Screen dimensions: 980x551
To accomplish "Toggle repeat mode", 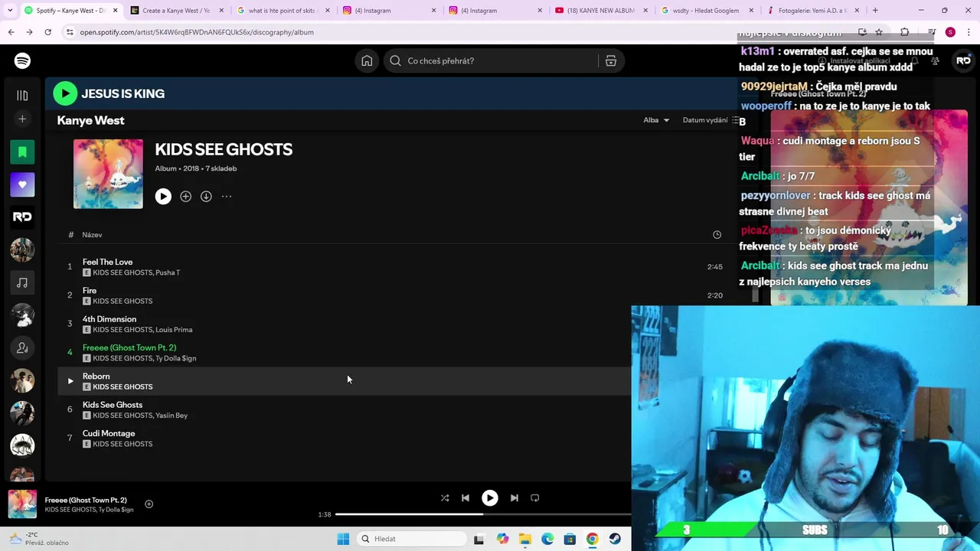I will [x=535, y=498].
